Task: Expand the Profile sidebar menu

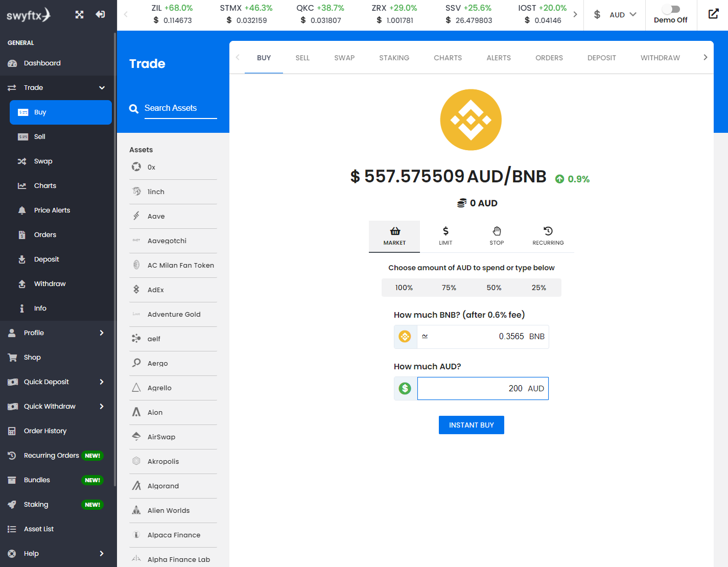Action: coord(102,333)
